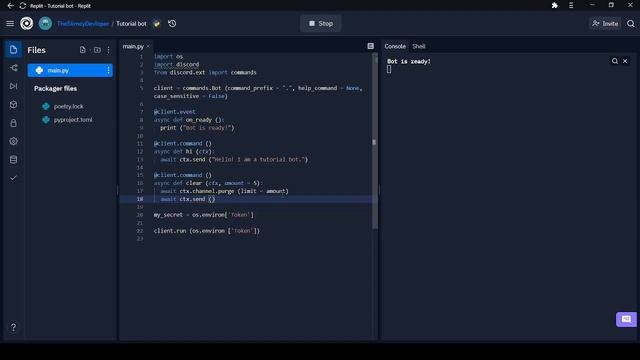Click the Replit logo icon

pyautogui.click(x=27, y=24)
